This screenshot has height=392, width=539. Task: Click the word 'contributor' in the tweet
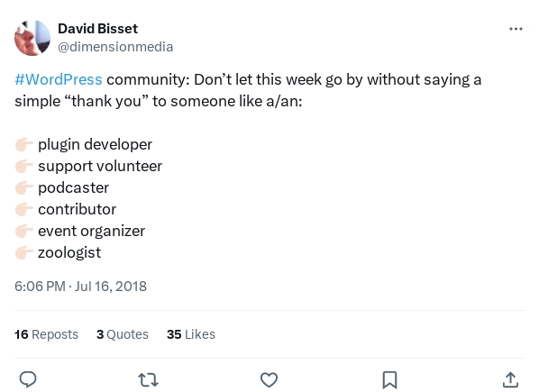[x=77, y=209]
